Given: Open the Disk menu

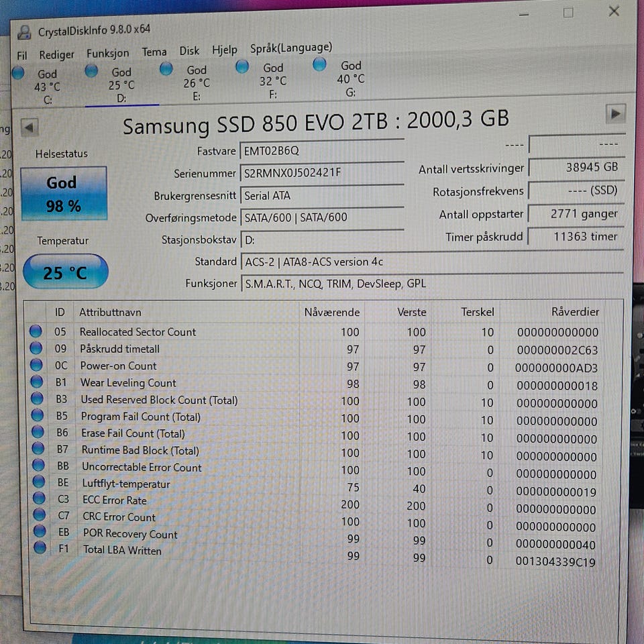Looking at the screenshot, I should [x=189, y=51].
